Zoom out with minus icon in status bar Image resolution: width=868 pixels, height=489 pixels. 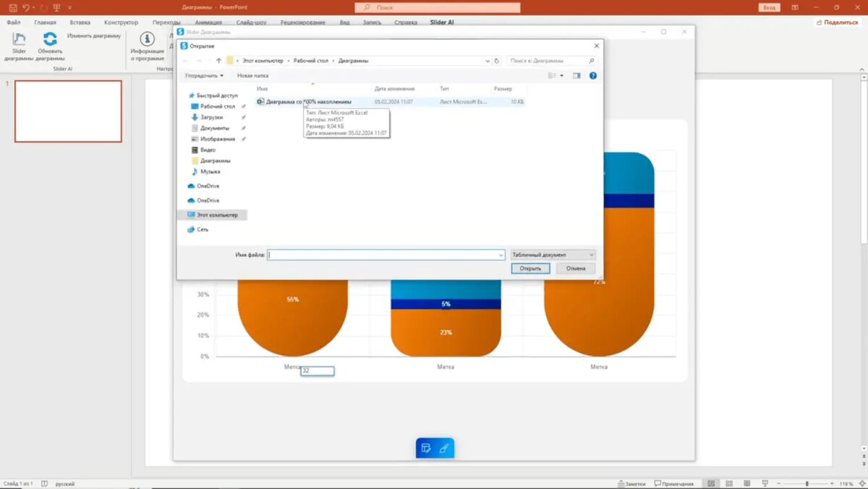coord(780,483)
